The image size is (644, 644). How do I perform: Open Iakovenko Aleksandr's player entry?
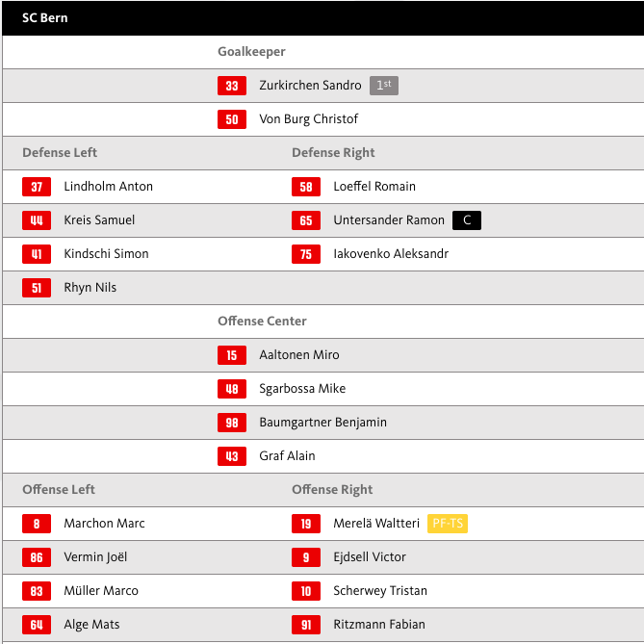tap(391, 254)
